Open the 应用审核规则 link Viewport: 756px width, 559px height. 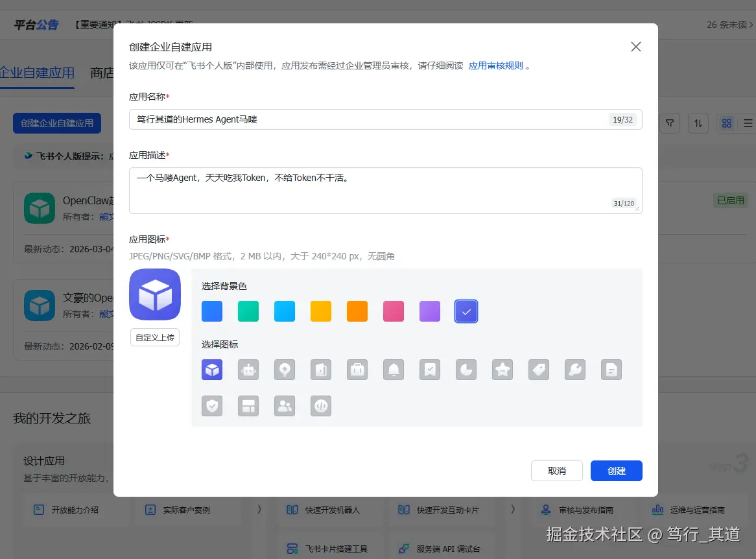pyautogui.click(x=496, y=65)
